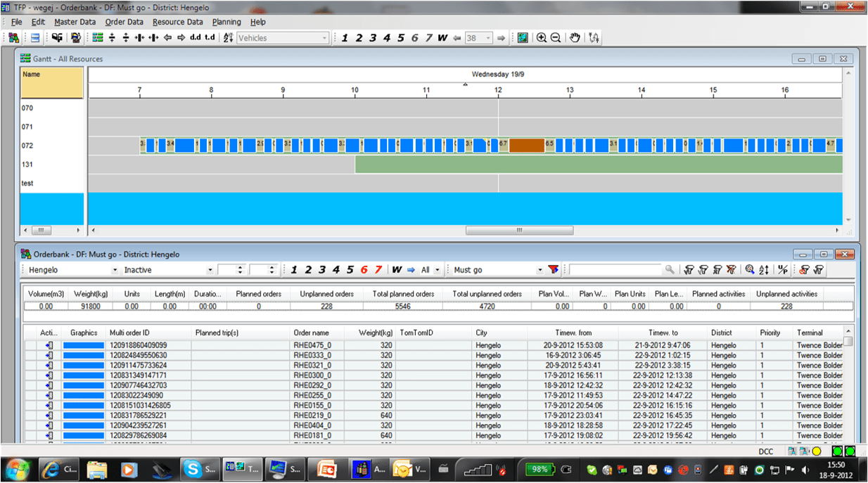The image size is (868, 483).
Task: Click the forward arrow beside week 38
Action: pos(501,37)
